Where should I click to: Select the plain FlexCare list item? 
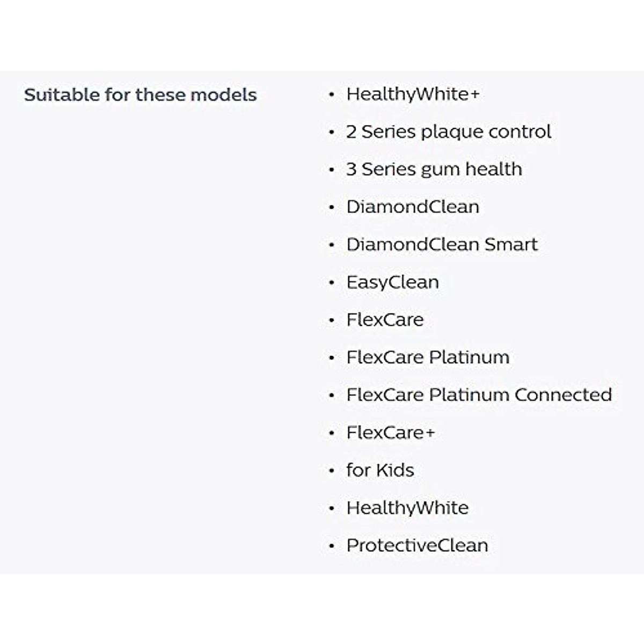(385, 320)
